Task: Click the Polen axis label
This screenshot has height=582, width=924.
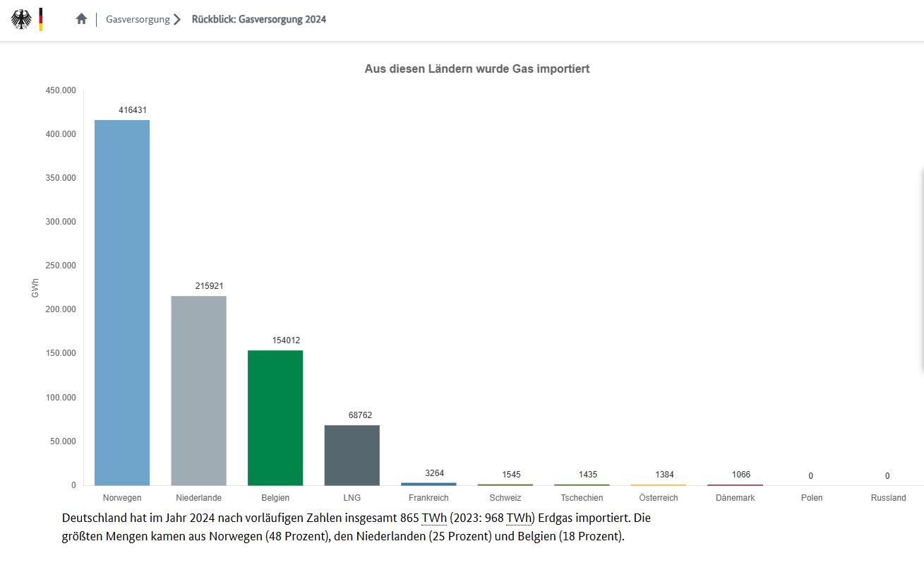Action: [x=812, y=498]
